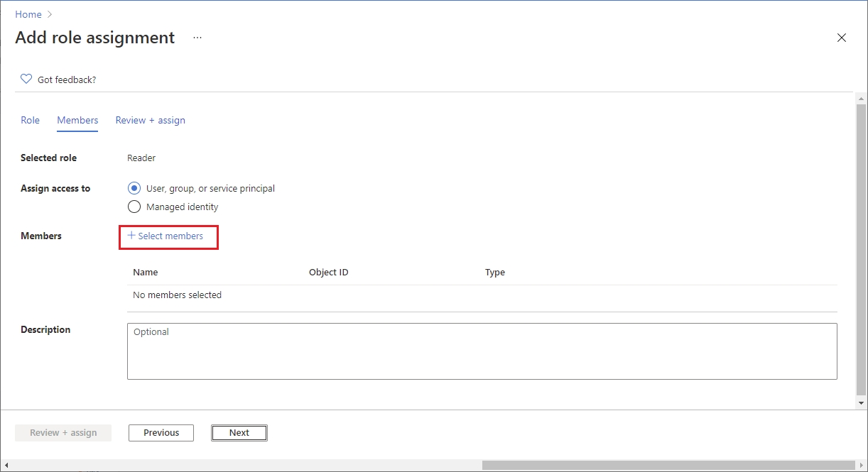The height and width of the screenshot is (472, 868).
Task: Go to the Review + assign tab
Action: (x=150, y=121)
